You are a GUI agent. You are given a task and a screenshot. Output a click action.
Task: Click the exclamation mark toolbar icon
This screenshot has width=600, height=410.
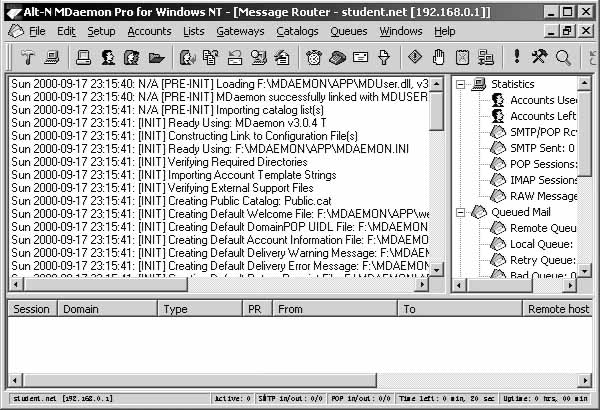[517, 57]
